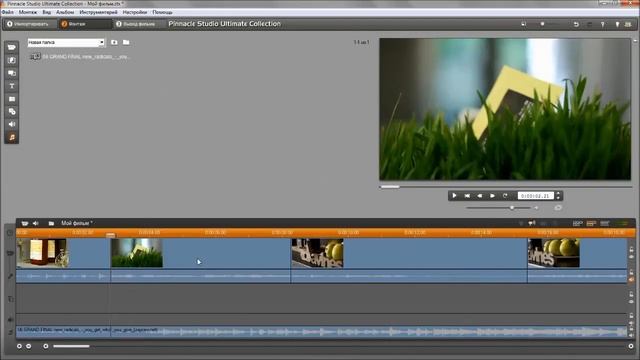The width and height of the screenshot is (640, 360).
Task: Click the video track header icon
Action: pos(10,253)
